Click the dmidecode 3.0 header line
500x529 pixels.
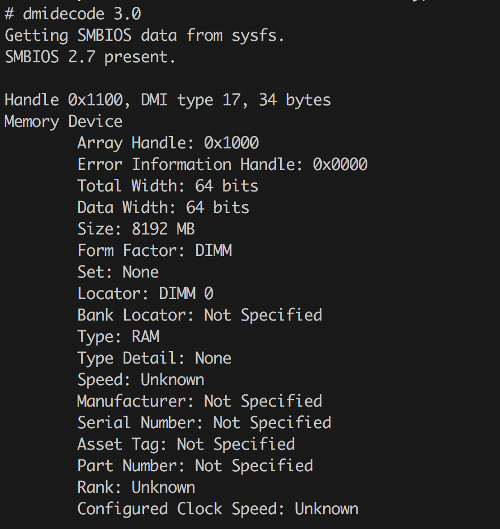(73, 14)
